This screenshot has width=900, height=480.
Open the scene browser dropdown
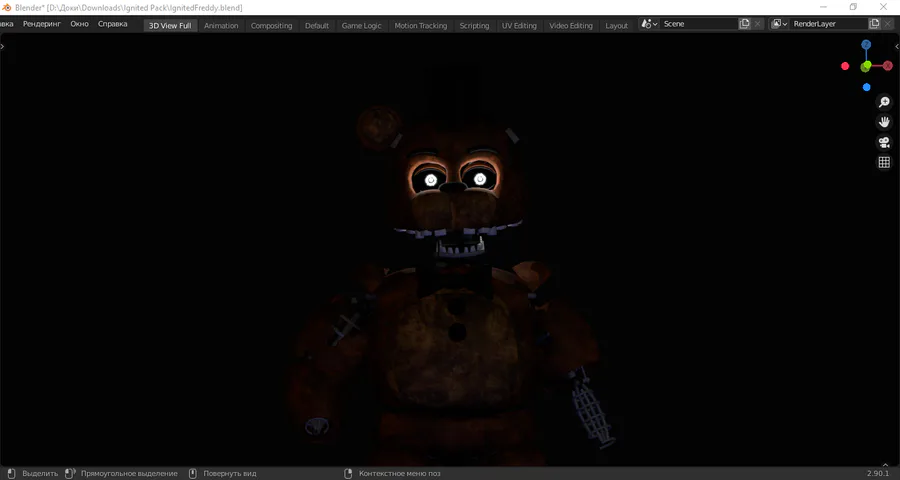(649, 24)
